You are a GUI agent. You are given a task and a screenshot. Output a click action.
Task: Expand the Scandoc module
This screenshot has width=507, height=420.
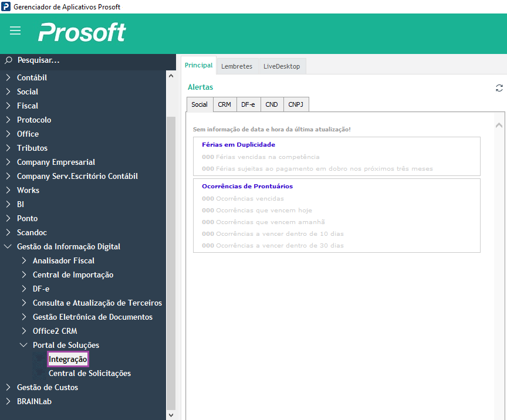[8, 232]
